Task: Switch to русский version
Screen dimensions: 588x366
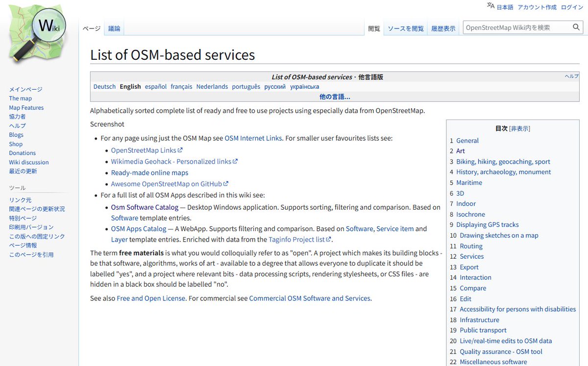Action: pyautogui.click(x=275, y=87)
